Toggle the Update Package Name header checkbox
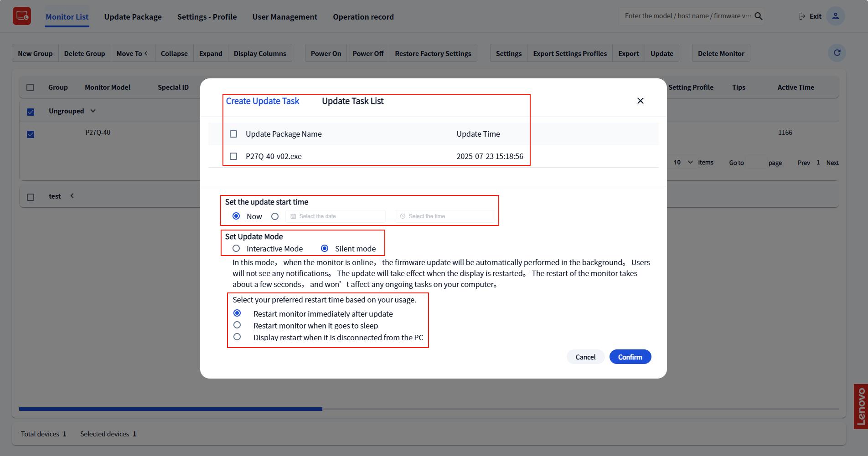This screenshot has height=456, width=868. coord(233,134)
